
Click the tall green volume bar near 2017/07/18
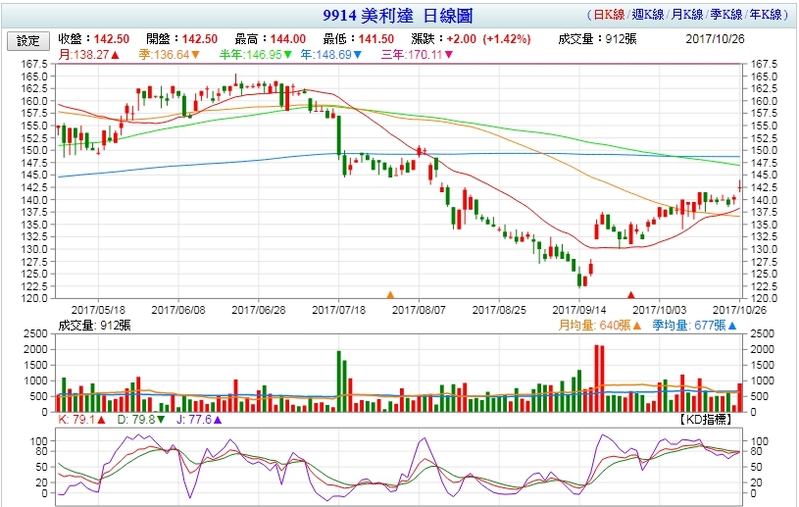point(339,381)
